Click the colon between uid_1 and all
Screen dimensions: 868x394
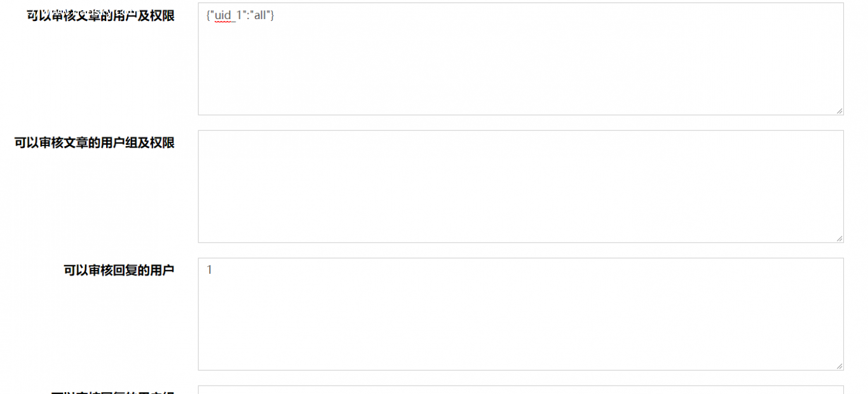(247, 15)
